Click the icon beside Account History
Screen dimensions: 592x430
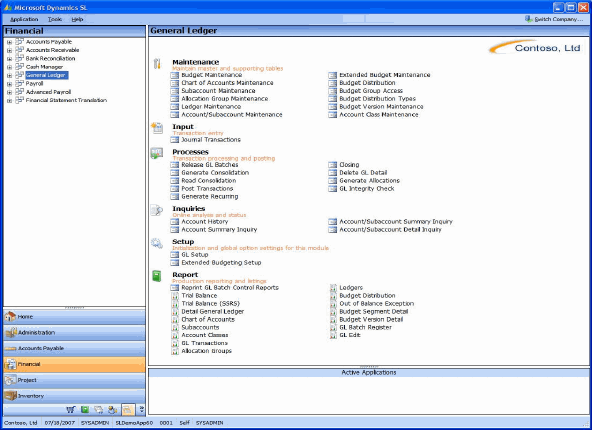174,222
